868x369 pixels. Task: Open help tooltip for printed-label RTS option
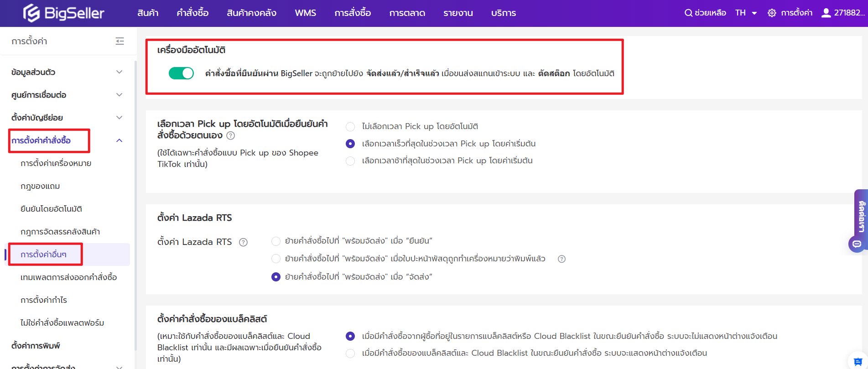tap(562, 259)
